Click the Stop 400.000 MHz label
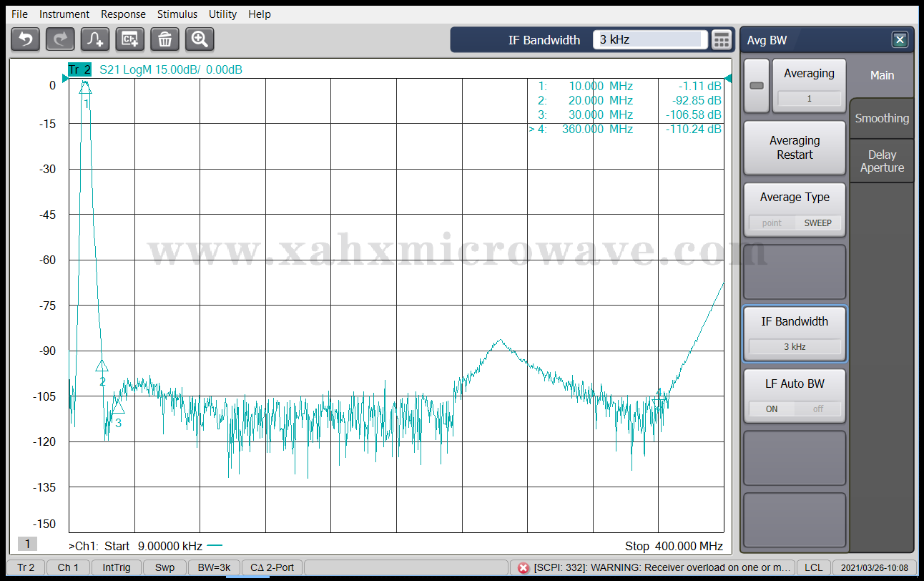924x581 pixels. (674, 546)
